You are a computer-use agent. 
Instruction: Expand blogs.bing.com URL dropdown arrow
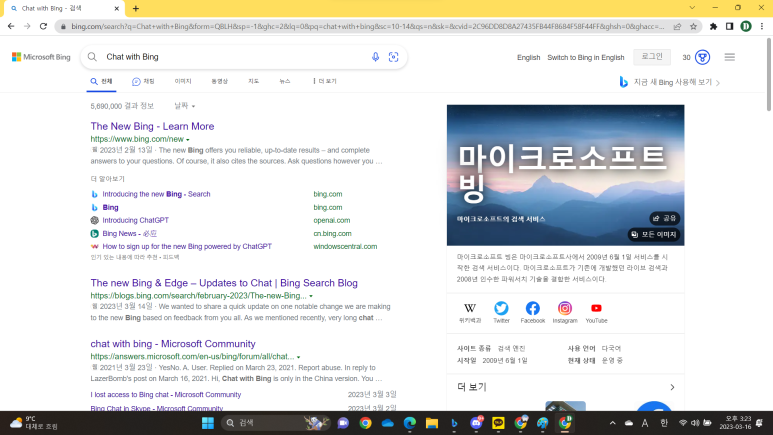tap(311, 296)
